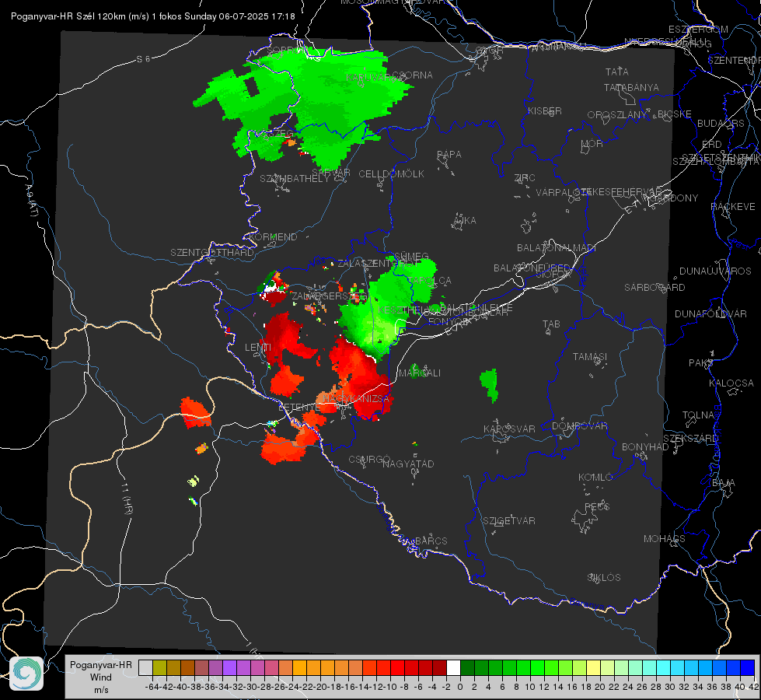Select the KOMLO label

pyautogui.click(x=595, y=477)
